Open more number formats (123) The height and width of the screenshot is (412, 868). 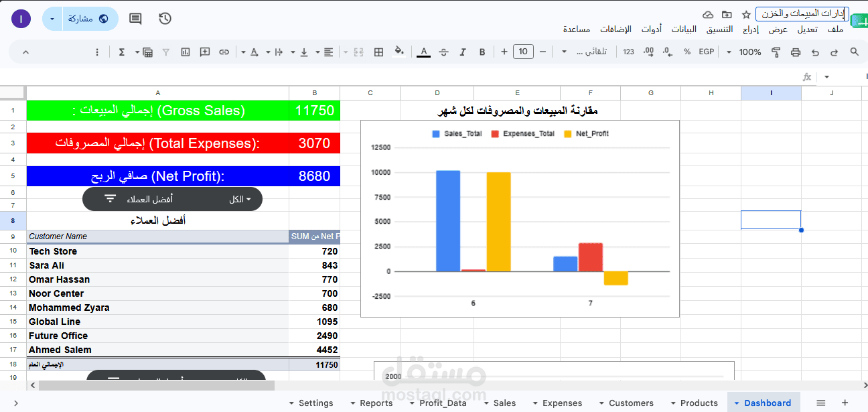pyautogui.click(x=628, y=52)
